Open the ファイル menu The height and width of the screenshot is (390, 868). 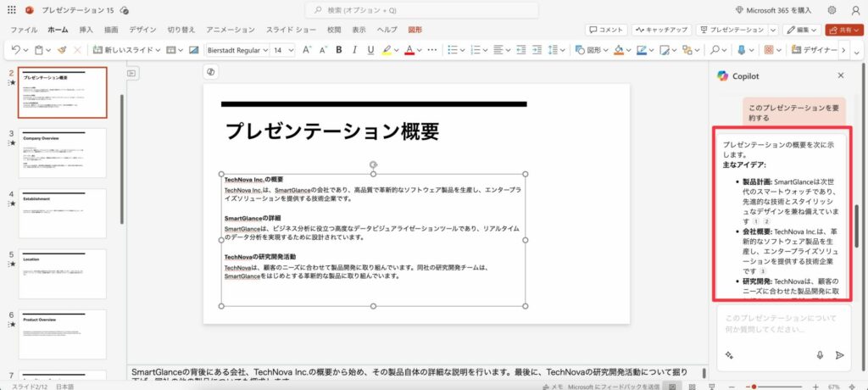click(x=24, y=30)
